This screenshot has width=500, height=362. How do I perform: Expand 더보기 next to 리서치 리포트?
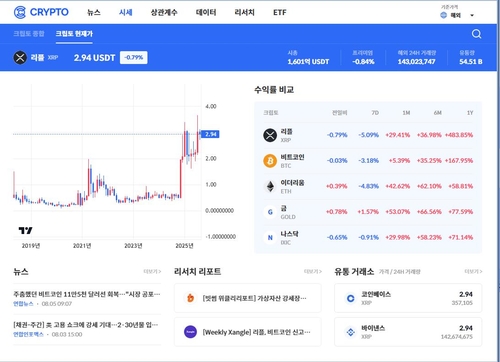313,272
